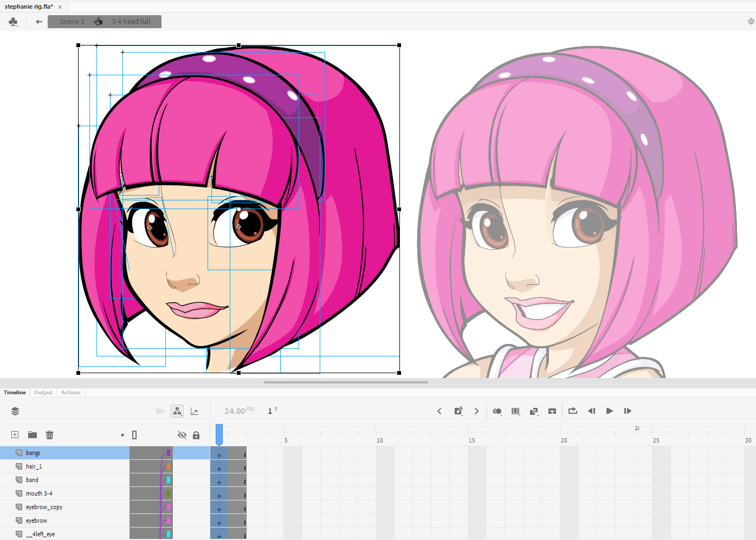Open the Onion Skin options dropdown

497,411
